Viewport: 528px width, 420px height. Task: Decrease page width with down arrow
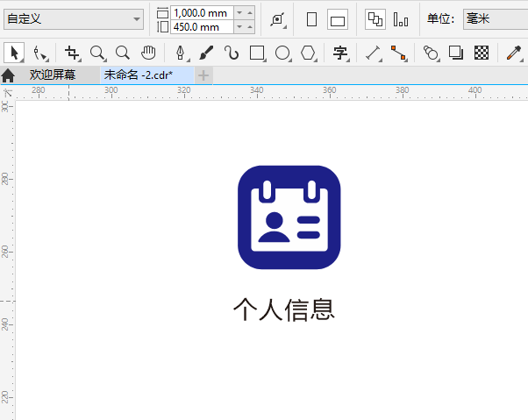pos(239,13)
